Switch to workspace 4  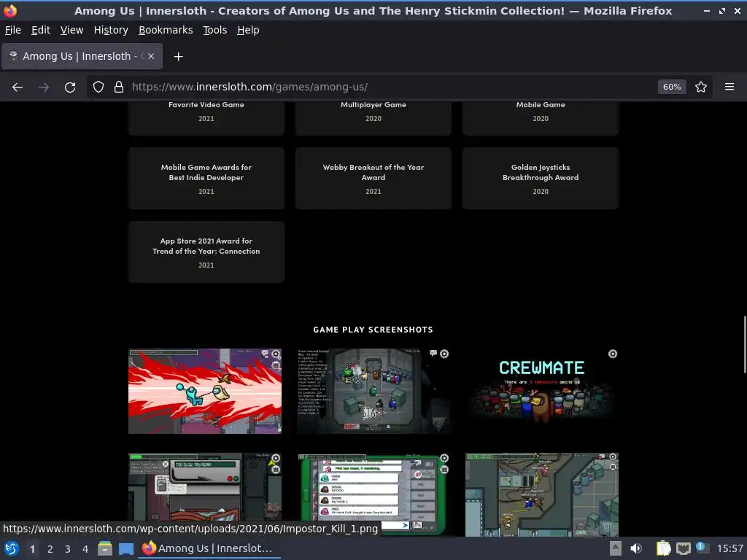85,549
